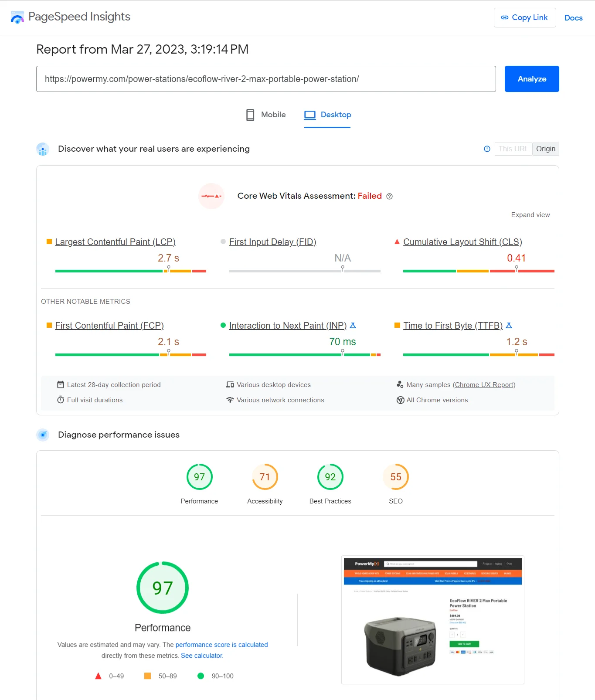Click the orange square 50–89 legend icon
The image size is (595, 700).
pyautogui.click(x=147, y=676)
